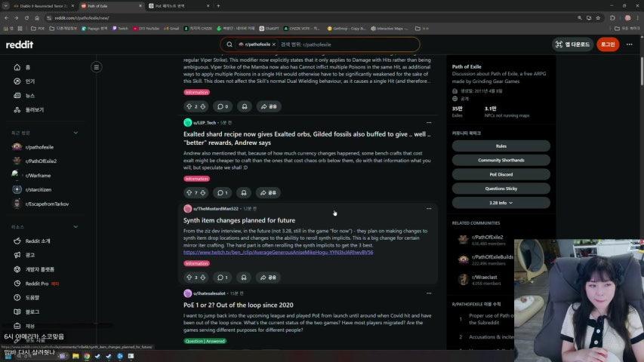644x362 pixels.
Task: Upvote the Viper Strike post at top
Action: pos(190,106)
